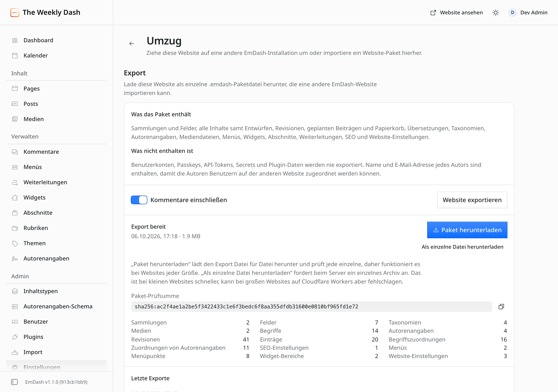This screenshot has width=558, height=392.
Task: Click the Dashboard grid icon in the sidebar
Action: pyautogui.click(x=15, y=40)
